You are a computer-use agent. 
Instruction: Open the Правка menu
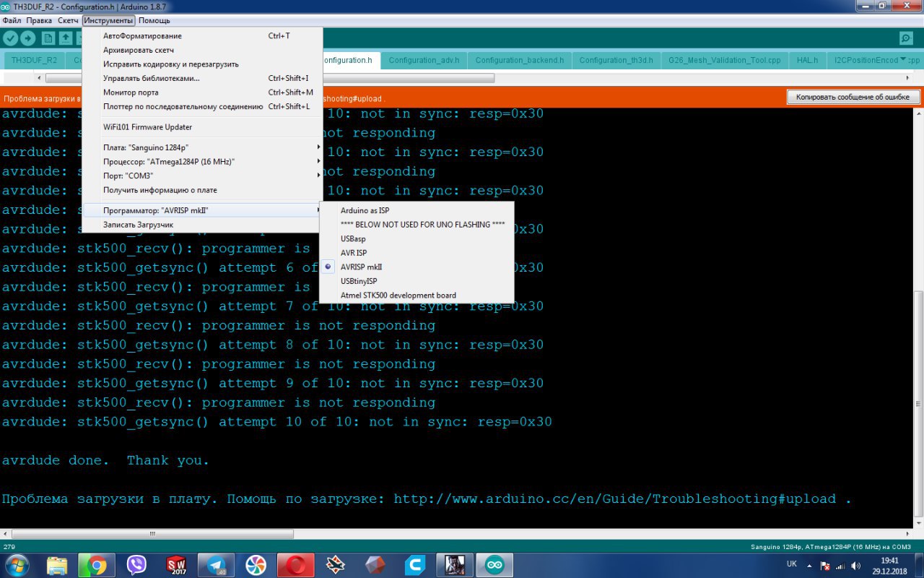(39, 20)
